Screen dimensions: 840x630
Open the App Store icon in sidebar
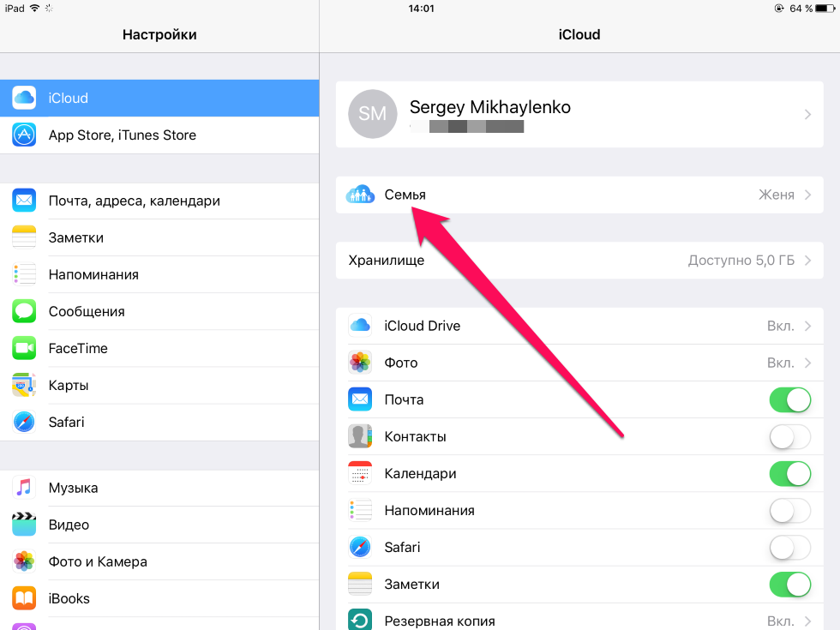click(24, 135)
